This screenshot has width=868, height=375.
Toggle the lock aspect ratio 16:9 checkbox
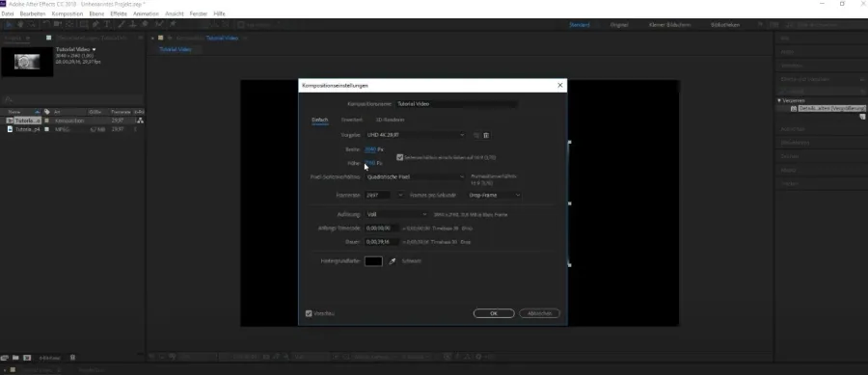(x=399, y=158)
